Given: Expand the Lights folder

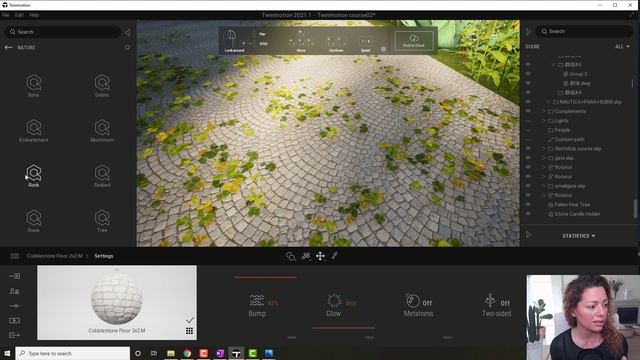Looking at the screenshot, I should pyautogui.click(x=544, y=120).
